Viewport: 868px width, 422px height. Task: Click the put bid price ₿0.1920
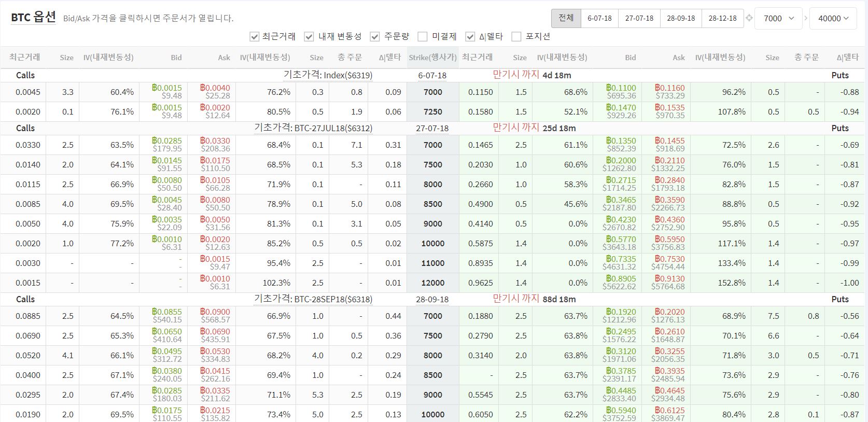click(621, 312)
